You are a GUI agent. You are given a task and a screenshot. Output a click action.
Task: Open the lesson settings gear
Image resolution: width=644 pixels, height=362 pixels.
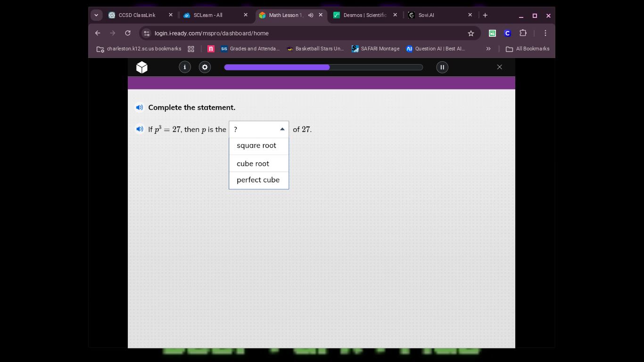coord(205,67)
